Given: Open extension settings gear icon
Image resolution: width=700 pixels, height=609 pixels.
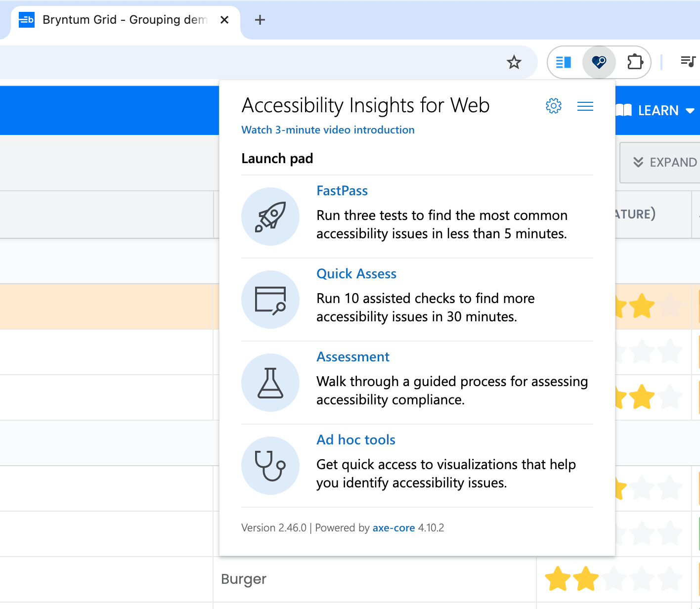Looking at the screenshot, I should (554, 106).
